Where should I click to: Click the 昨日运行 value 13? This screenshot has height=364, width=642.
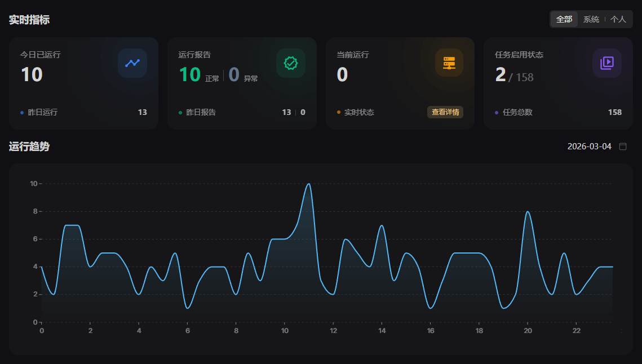(142, 112)
